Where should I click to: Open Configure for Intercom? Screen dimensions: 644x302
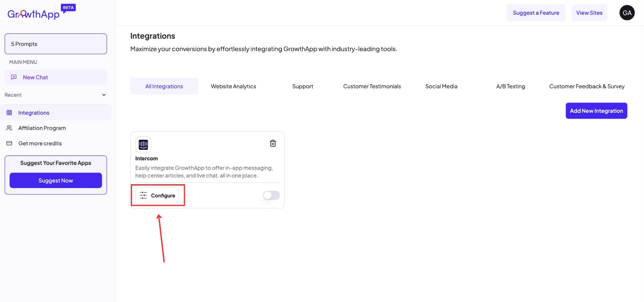[x=157, y=195]
